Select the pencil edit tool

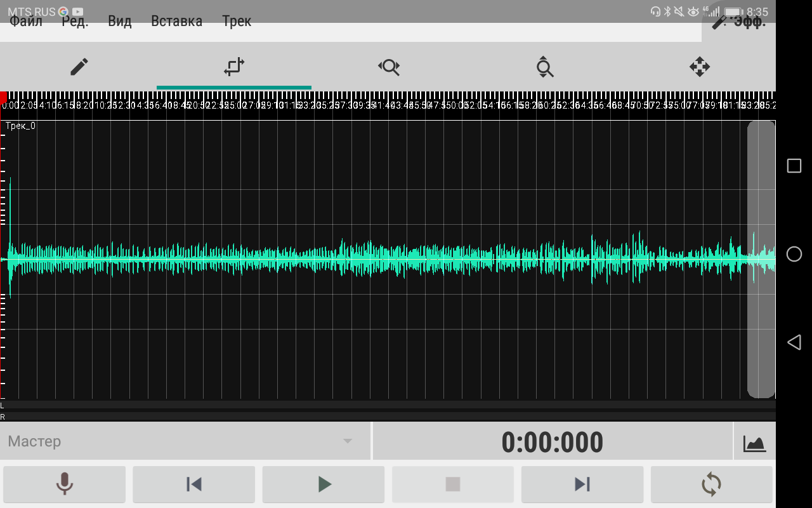click(79, 67)
